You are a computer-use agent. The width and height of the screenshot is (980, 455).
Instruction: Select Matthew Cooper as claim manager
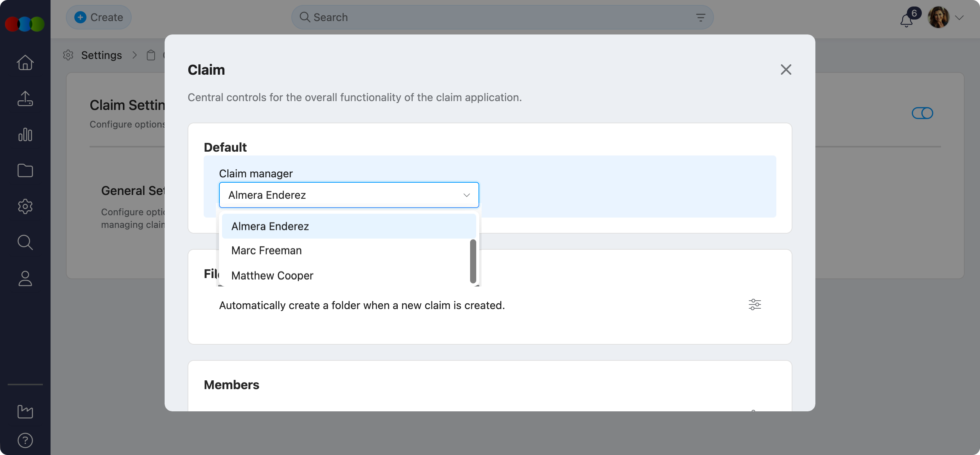(x=272, y=275)
